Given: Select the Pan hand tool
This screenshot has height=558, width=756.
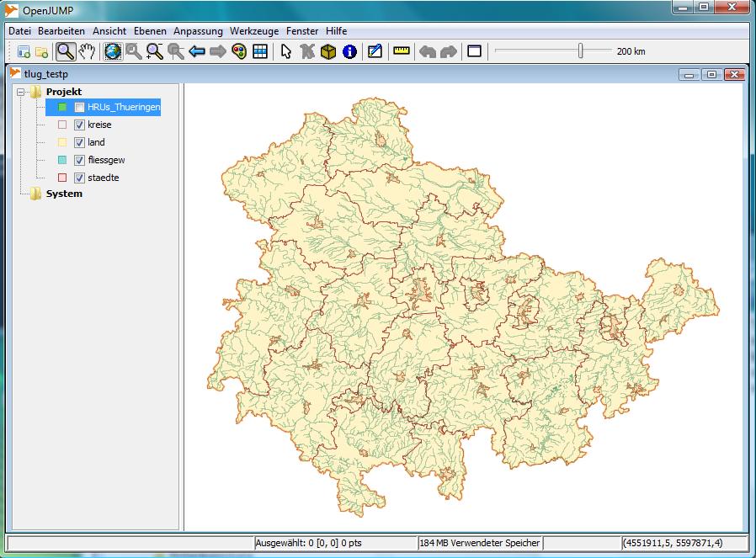Looking at the screenshot, I should [88, 51].
